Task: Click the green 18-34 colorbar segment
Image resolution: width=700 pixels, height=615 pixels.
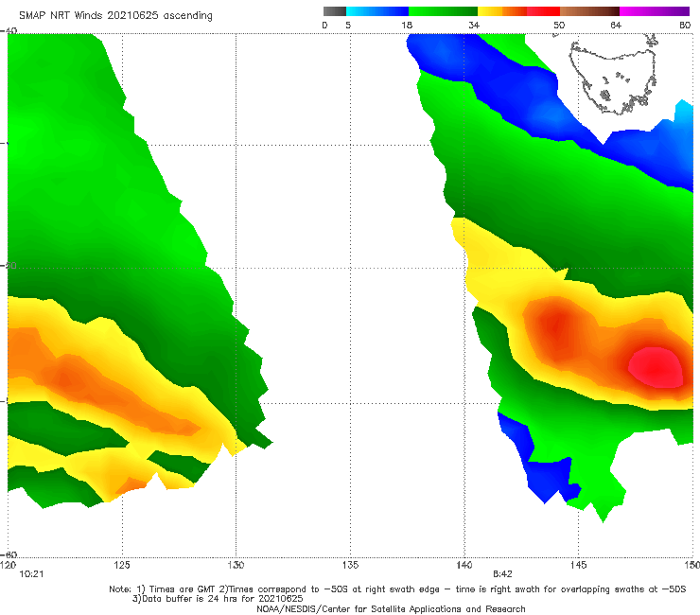Action: point(443,11)
